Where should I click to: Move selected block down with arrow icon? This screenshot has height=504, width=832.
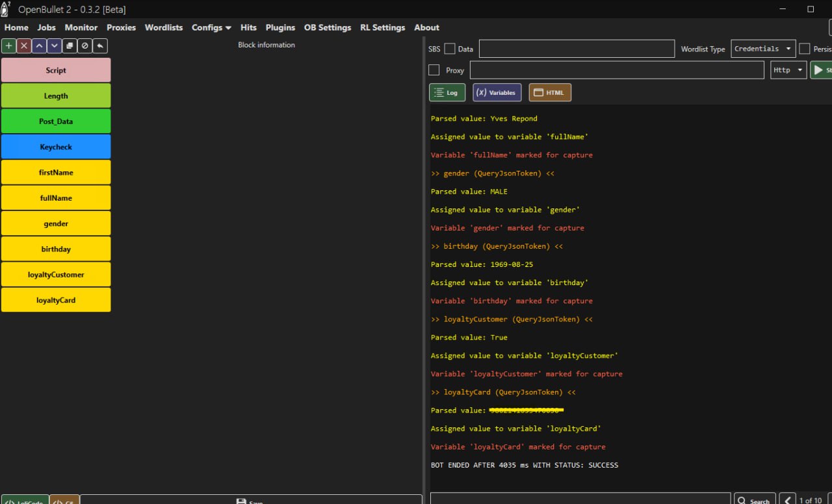pos(55,45)
